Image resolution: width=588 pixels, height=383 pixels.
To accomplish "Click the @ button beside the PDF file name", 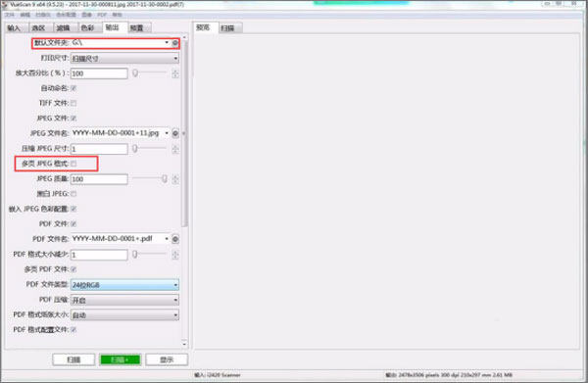I will tap(175, 239).
